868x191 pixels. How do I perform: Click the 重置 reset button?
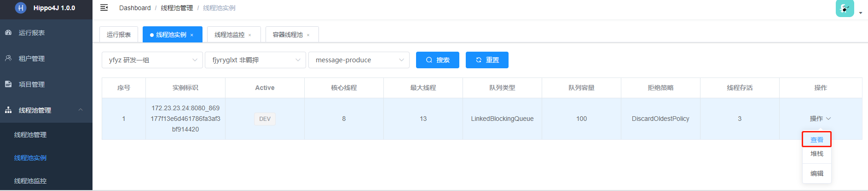pos(487,60)
